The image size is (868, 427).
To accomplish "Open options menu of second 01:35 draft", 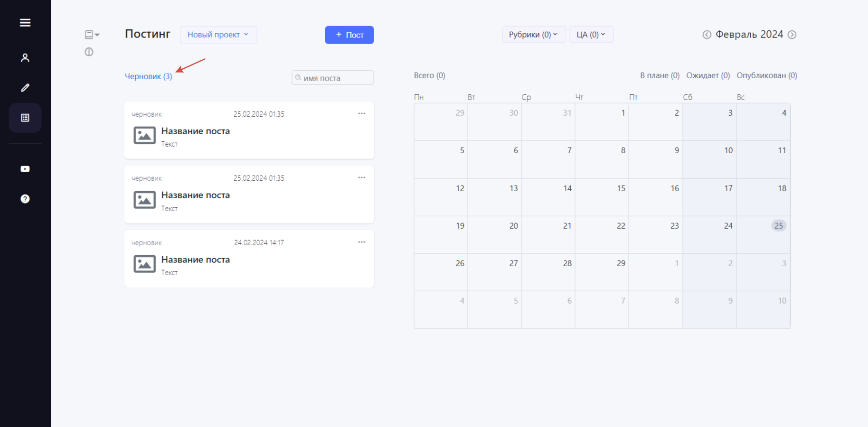I will [362, 177].
